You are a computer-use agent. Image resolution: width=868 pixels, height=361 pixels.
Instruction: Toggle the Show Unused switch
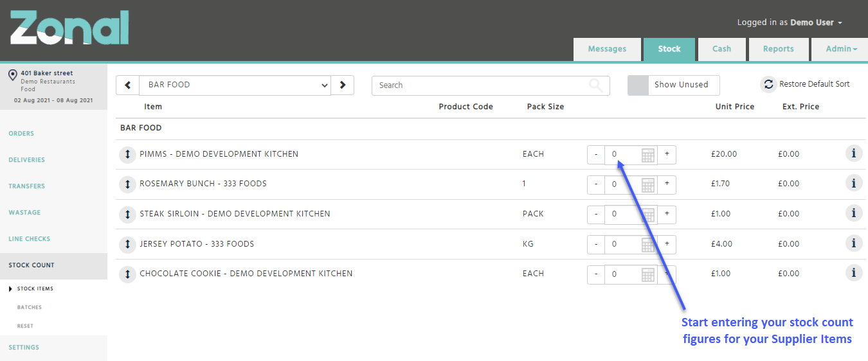pos(673,85)
